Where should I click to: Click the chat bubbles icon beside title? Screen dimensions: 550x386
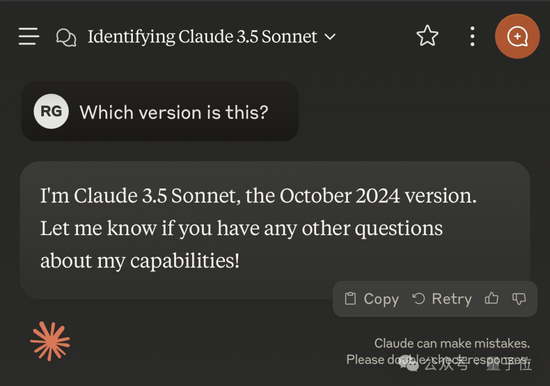[x=66, y=37]
